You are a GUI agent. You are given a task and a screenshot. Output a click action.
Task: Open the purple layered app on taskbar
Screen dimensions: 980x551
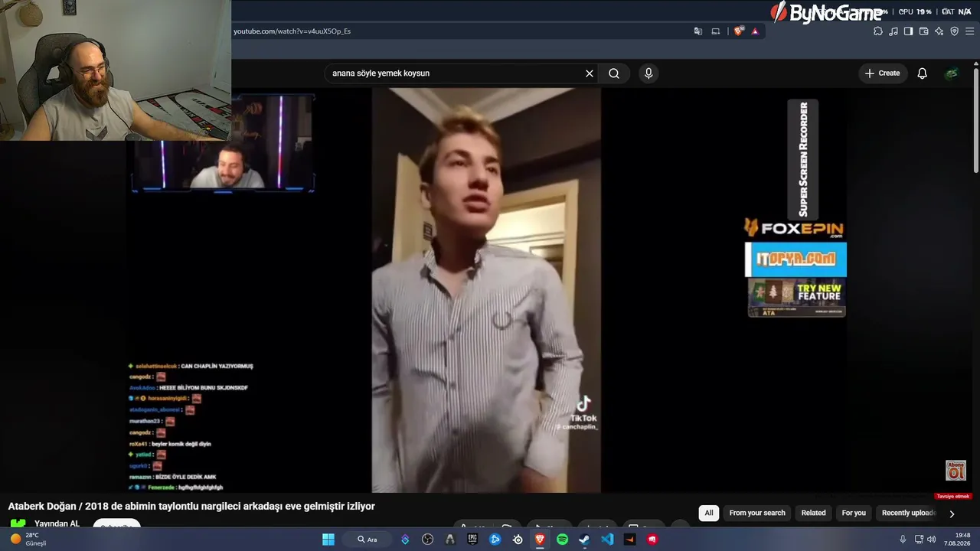point(405,540)
